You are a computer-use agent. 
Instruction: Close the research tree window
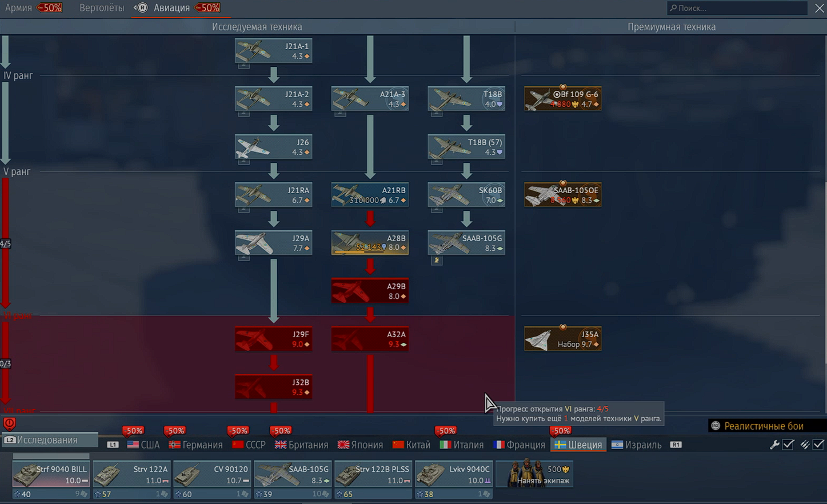[819, 8]
